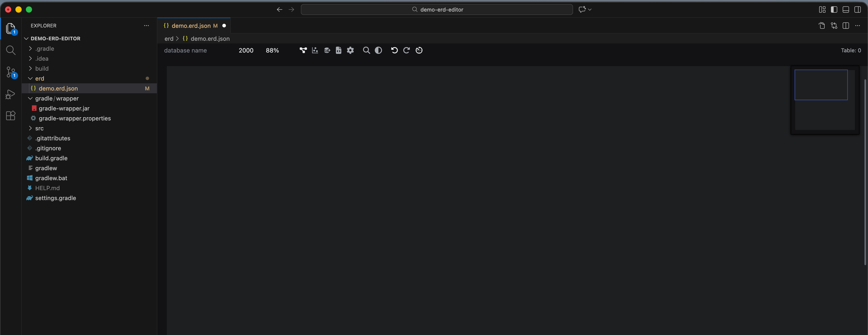Select the demo.erd.json editor tab
Viewport: 868px width, 335px height.
point(191,26)
